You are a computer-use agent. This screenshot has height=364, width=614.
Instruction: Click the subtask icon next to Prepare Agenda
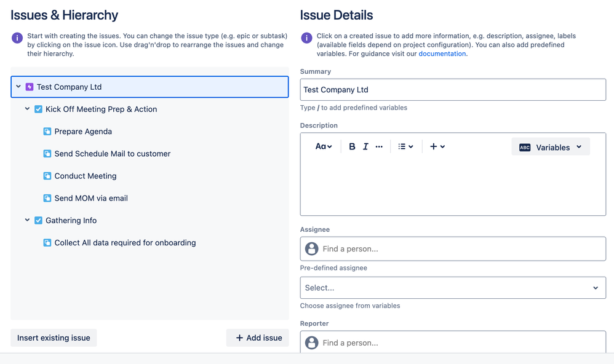pos(47,131)
